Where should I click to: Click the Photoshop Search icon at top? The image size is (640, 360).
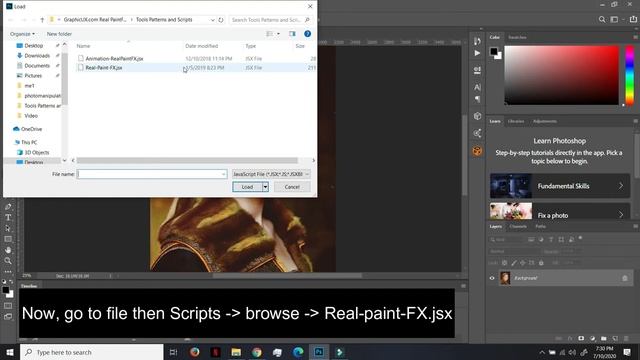[x=602, y=20]
